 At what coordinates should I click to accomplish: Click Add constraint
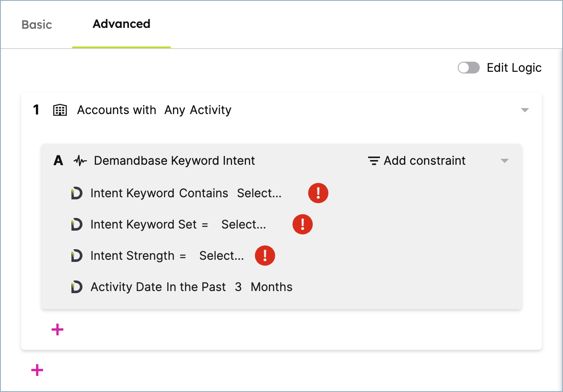point(417,161)
